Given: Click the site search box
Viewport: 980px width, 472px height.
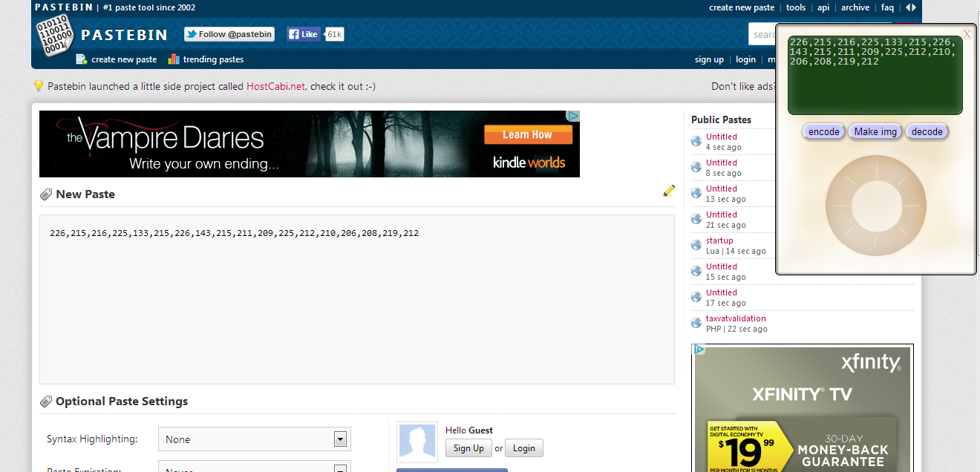Looking at the screenshot, I should 762,34.
